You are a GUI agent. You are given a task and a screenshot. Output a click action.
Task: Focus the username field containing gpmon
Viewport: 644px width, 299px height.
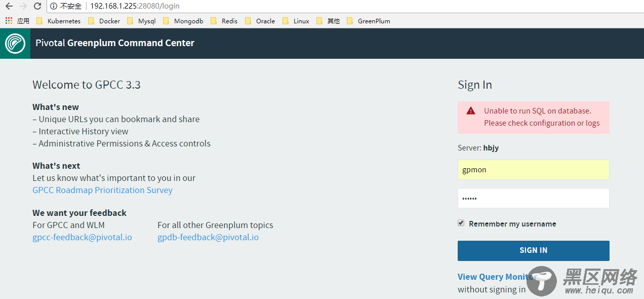click(534, 170)
